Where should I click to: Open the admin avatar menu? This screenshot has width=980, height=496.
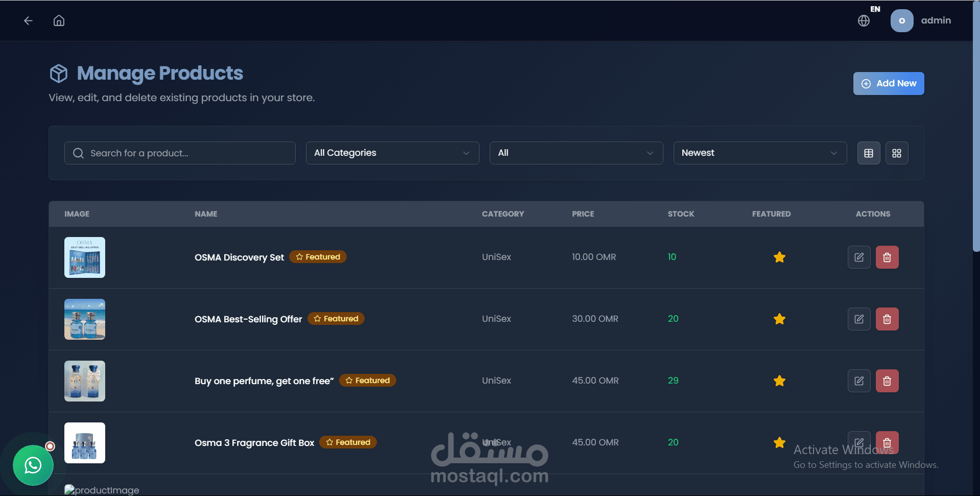[902, 20]
